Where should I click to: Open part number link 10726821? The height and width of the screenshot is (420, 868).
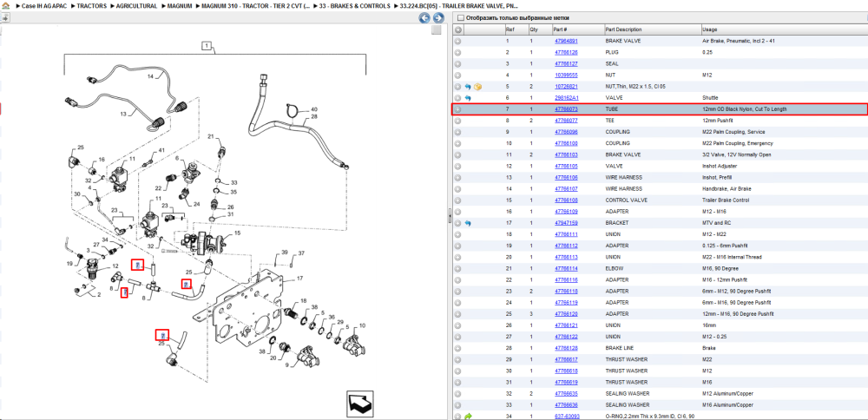(x=566, y=87)
